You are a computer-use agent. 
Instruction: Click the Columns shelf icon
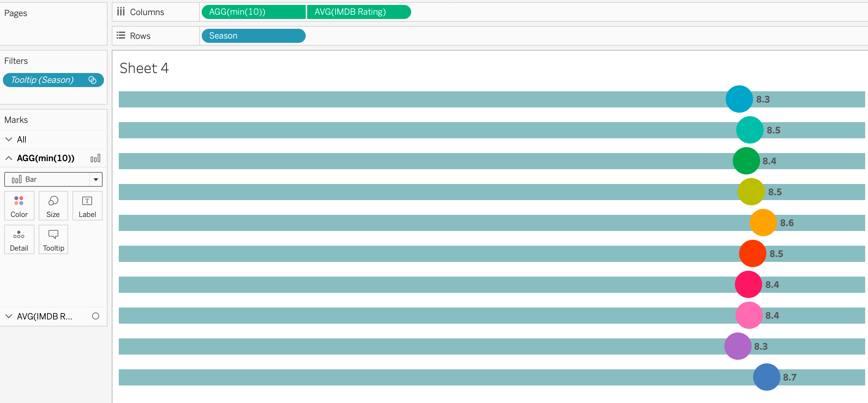121,12
